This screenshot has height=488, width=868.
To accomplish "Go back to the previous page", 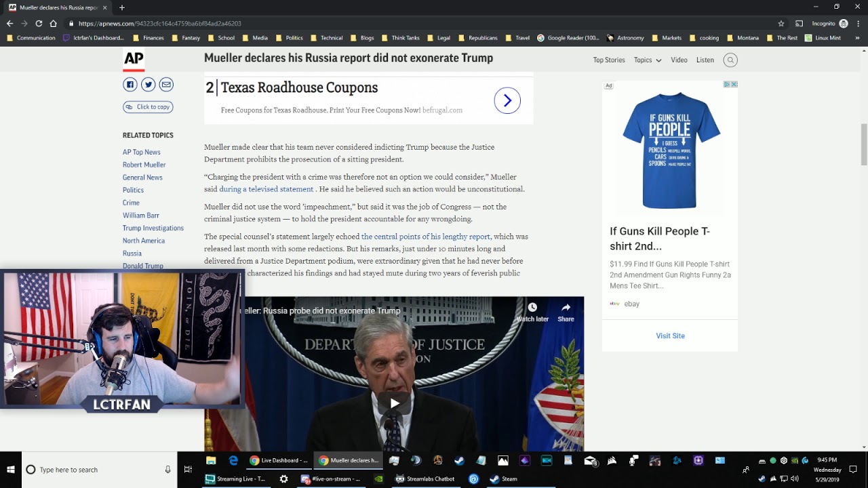I will point(9,23).
